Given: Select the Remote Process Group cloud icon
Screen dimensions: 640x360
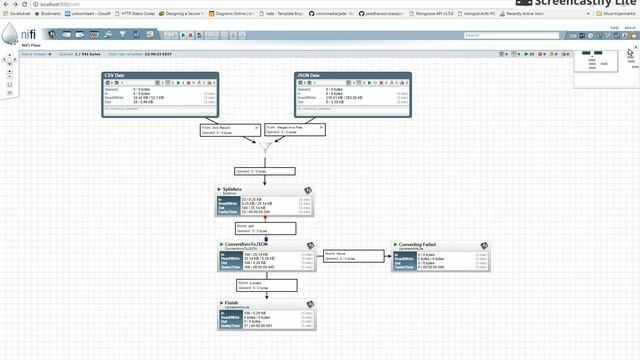Looking at the screenshot, I should [x=108, y=35].
